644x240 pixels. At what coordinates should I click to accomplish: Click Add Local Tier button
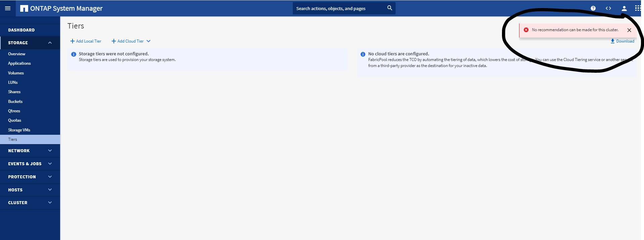[x=86, y=41]
